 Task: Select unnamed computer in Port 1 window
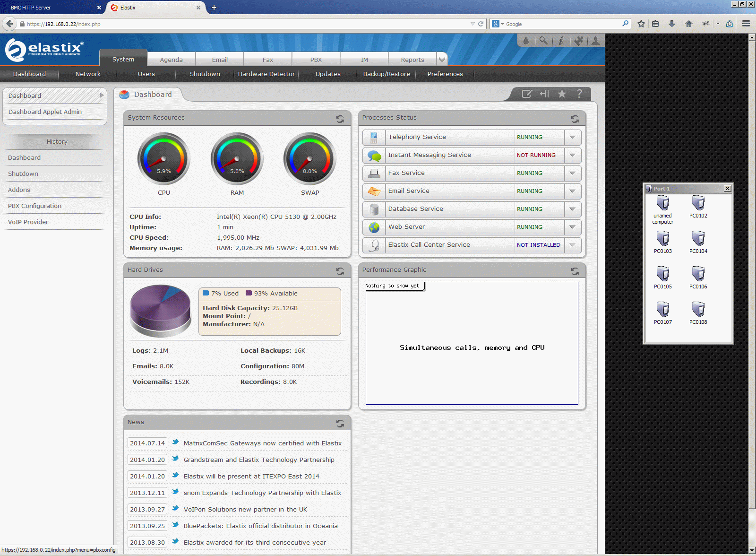pyautogui.click(x=663, y=209)
